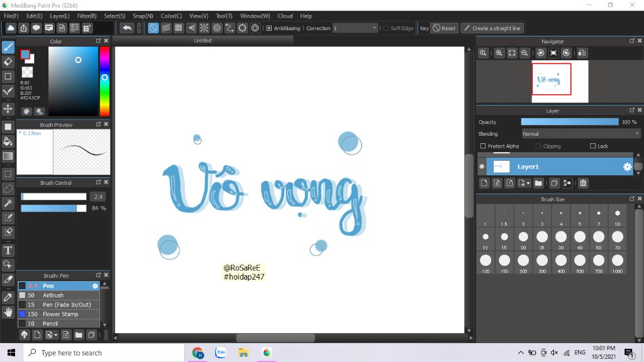Select the AirBrush brush
Viewport: 644px width, 362px height.
(58, 295)
